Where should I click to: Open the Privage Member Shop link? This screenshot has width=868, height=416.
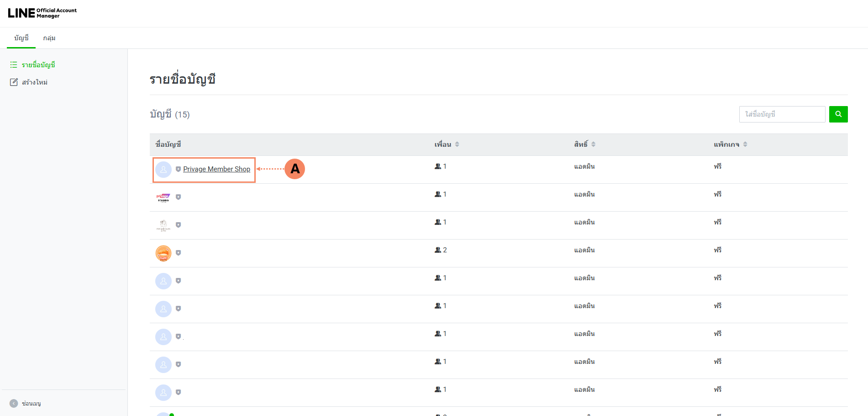[x=216, y=169]
